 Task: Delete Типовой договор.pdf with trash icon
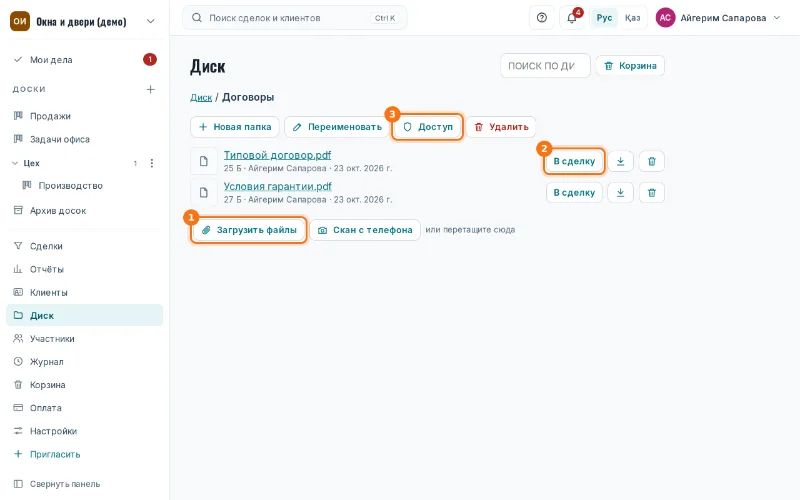[652, 161]
